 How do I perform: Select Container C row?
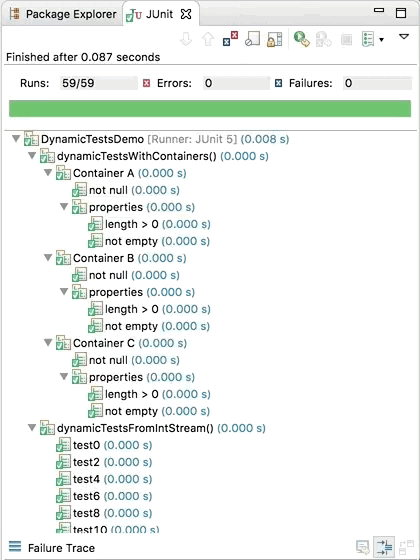coord(121,343)
